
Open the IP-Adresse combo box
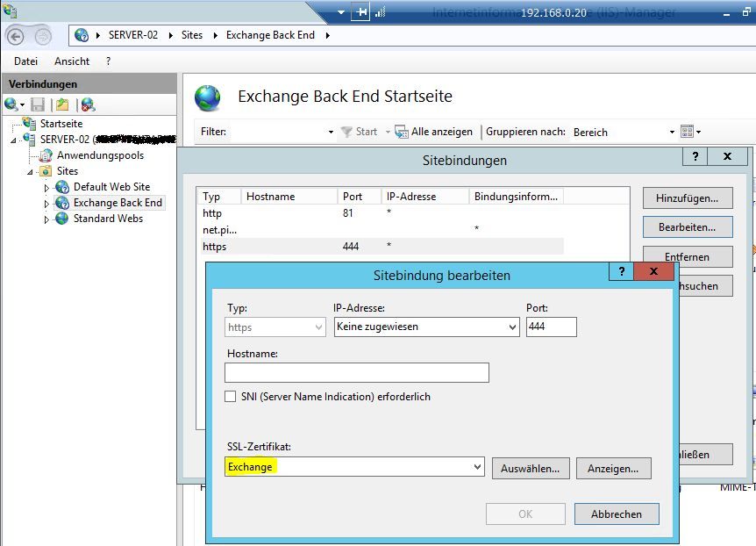(x=427, y=327)
